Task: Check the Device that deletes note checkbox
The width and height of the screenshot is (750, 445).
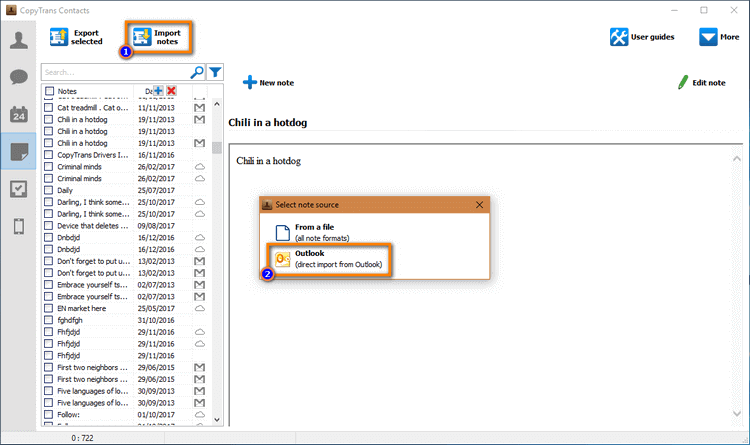Action: pos(48,225)
